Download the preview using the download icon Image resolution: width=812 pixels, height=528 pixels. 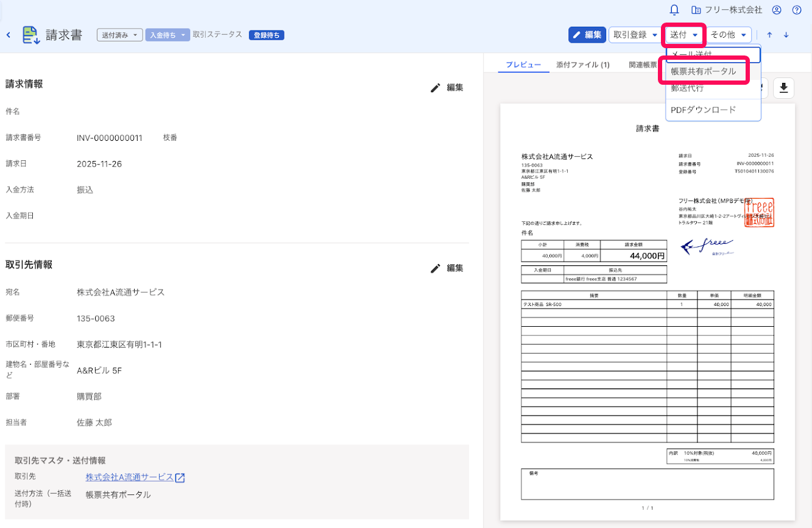click(x=783, y=88)
